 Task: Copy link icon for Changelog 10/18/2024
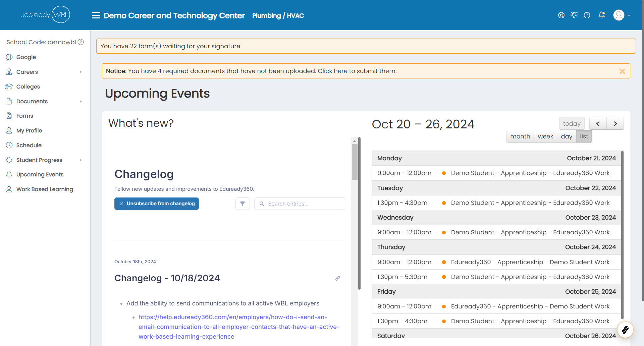point(338,278)
